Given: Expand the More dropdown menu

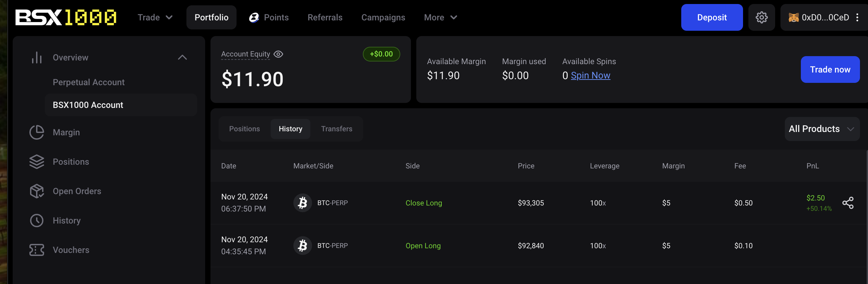Looking at the screenshot, I should tap(440, 17).
